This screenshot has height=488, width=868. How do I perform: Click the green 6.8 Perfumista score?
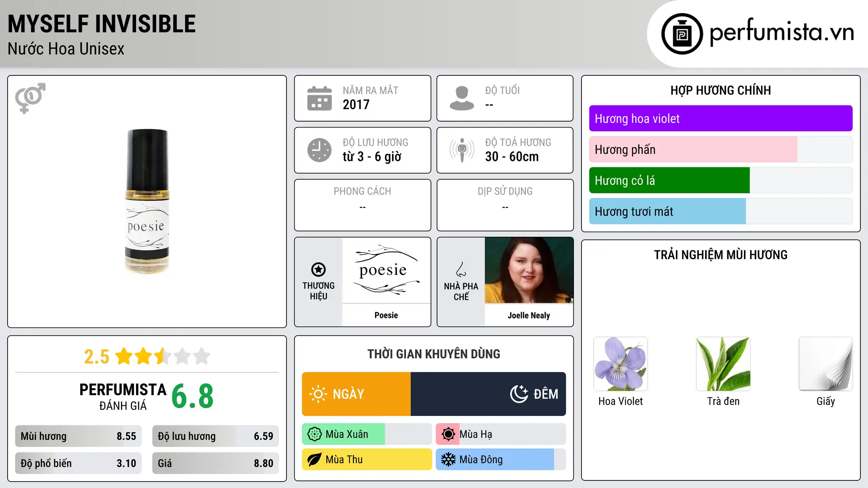(x=192, y=396)
